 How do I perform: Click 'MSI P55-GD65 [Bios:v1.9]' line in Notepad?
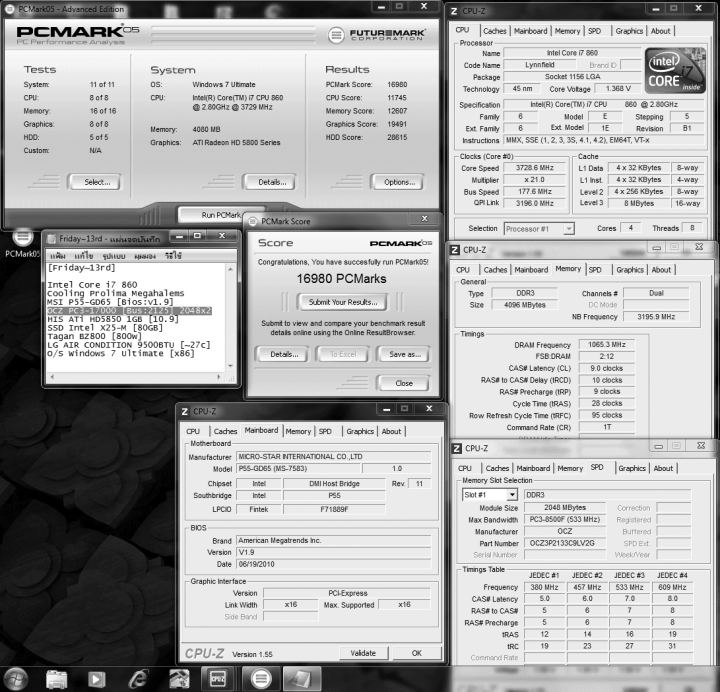click(x=110, y=302)
